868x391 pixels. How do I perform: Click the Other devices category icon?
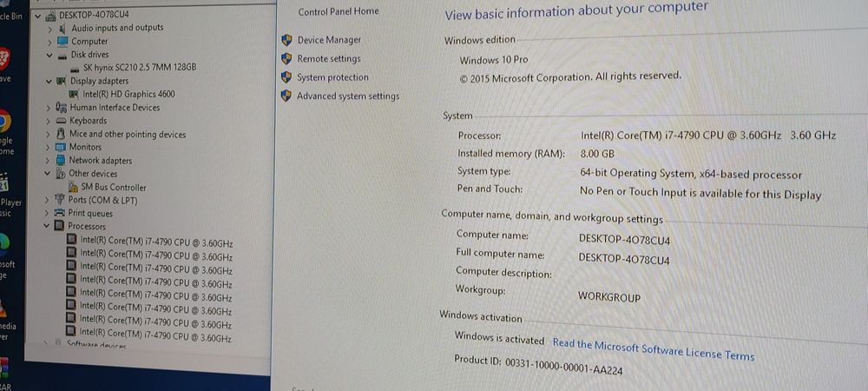[60, 174]
